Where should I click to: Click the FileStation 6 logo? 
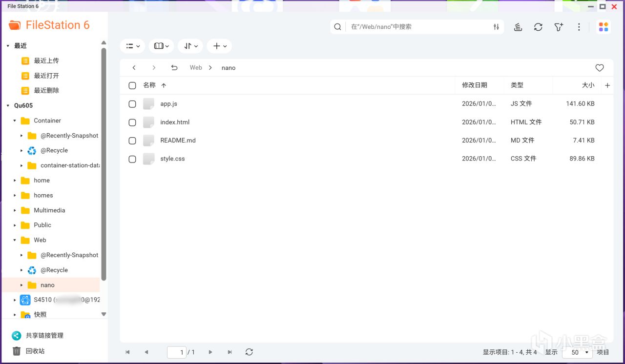click(x=49, y=25)
